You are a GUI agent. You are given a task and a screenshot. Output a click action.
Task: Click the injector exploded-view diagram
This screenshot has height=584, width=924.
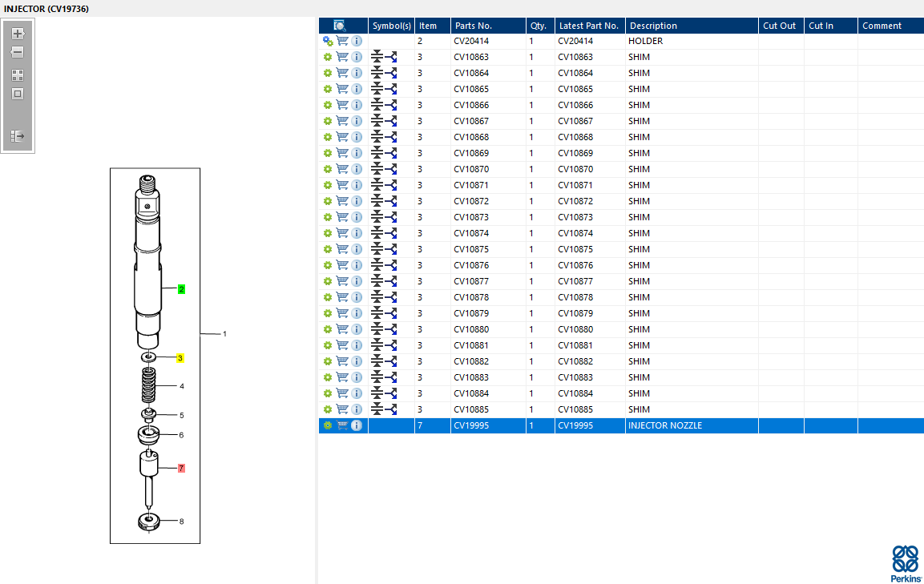point(155,356)
